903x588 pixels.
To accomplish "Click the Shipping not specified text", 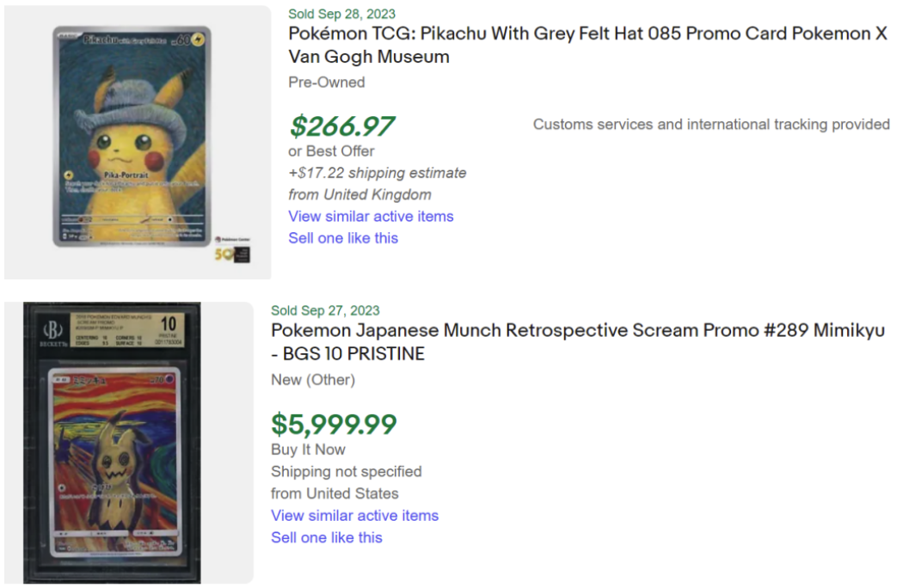I will coord(346,472).
